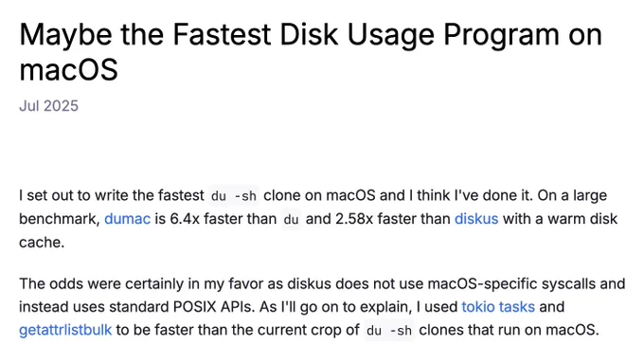Click the word 'macOS' in the title
The image size is (644, 363).
point(68,69)
